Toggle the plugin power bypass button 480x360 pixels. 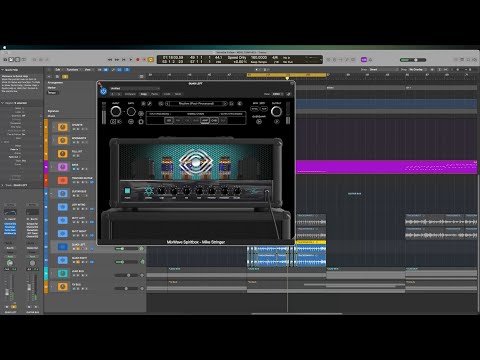click(103, 91)
